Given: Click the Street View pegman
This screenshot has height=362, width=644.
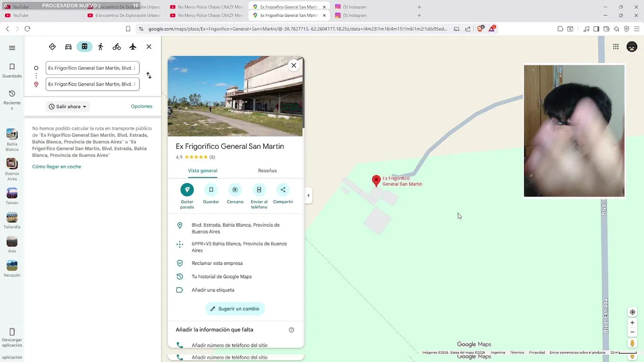Looking at the screenshot, I should (x=632, y=343).
